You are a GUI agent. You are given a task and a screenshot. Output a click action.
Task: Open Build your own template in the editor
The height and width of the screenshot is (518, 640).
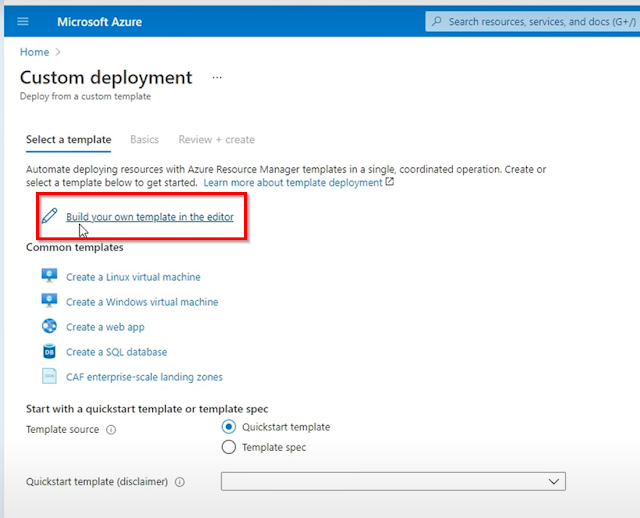coord(150,217)
